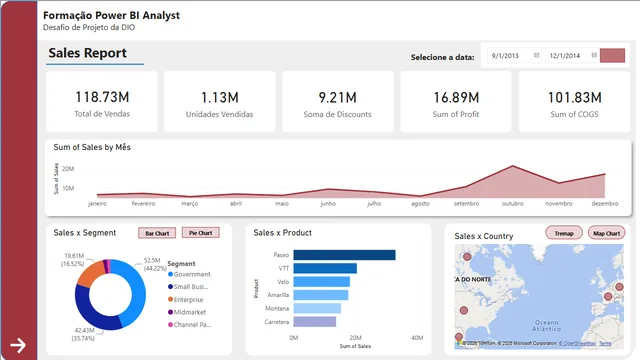
Task: Click the map bubble over Canada
Action: [x=467, y=257]
